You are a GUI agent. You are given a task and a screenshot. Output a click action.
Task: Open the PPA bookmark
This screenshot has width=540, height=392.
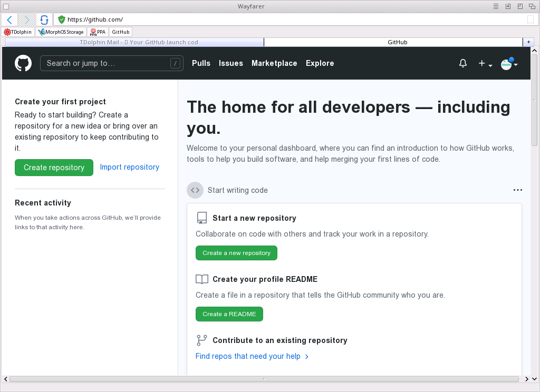point(98,32)
